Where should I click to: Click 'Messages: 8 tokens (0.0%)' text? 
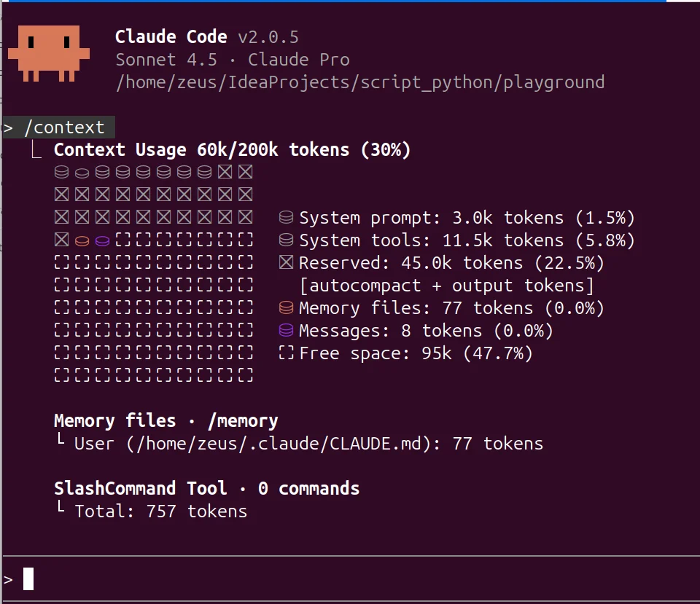coord(426,331)
